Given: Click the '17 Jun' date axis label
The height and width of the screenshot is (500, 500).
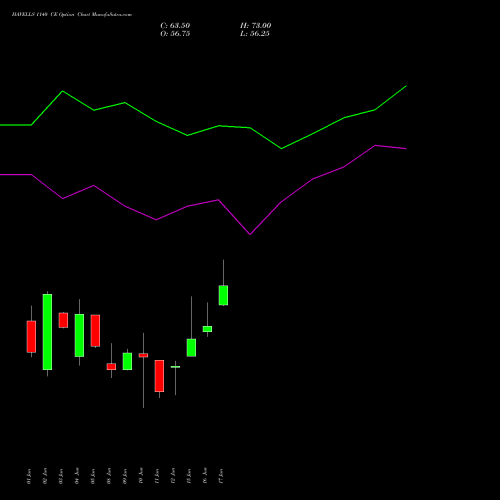Looking at the screenshot, I should pos(221,476).
